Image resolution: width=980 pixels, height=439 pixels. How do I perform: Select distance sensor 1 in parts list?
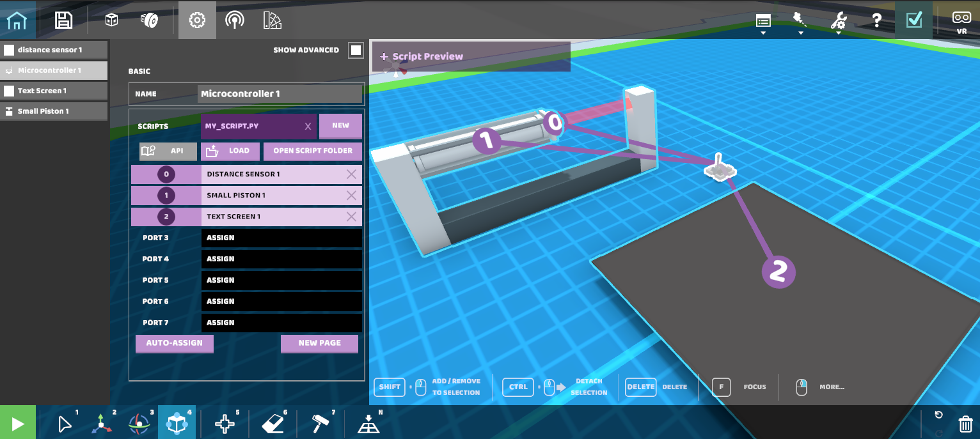click(x=54, y=50)
